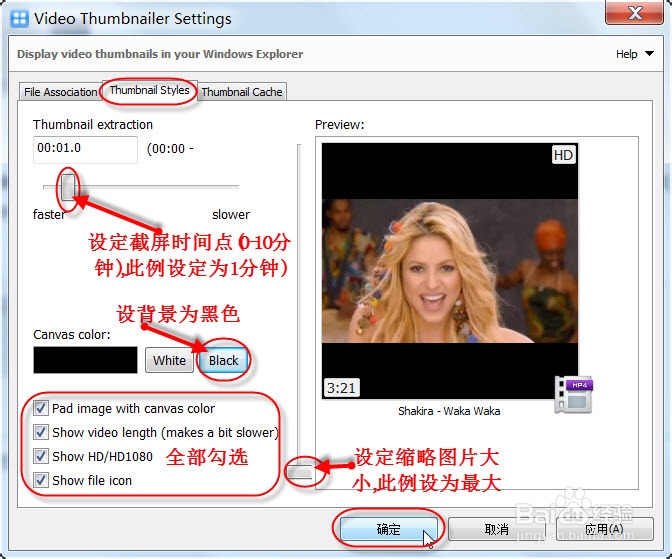Click the 'Canvas color:' label
672x559 pixels.
[72, 334]
